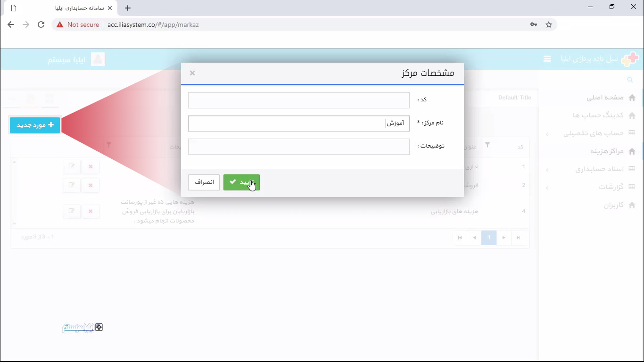Expand حساب های تفصیلی submenu
Image resolution: width=644 pixels, height=362 pixels.
[593, 133]
